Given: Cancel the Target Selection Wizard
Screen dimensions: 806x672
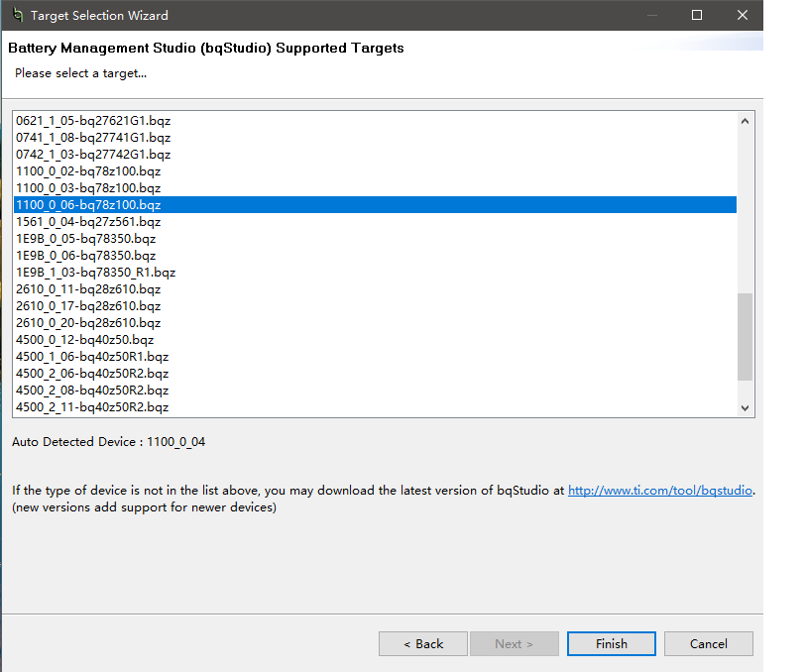Looking at the screenshot, I should point(708,643).
